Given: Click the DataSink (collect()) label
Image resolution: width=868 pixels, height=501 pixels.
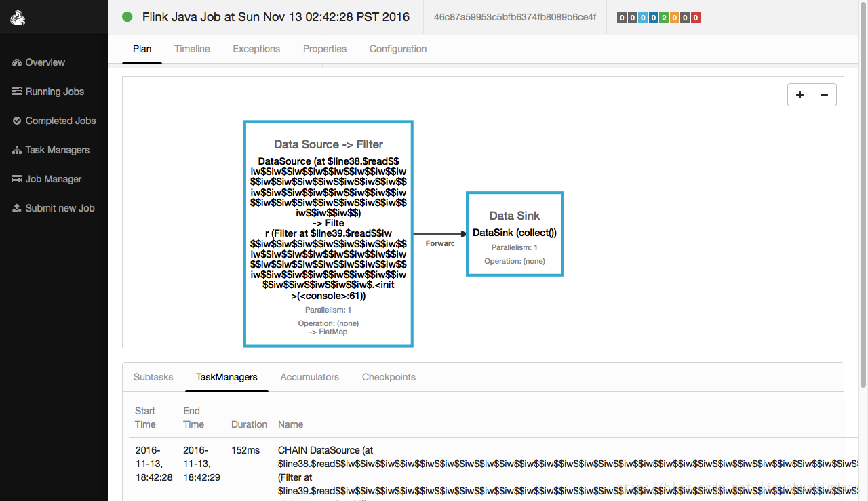Looking at the screenshot, I should 515,233.
